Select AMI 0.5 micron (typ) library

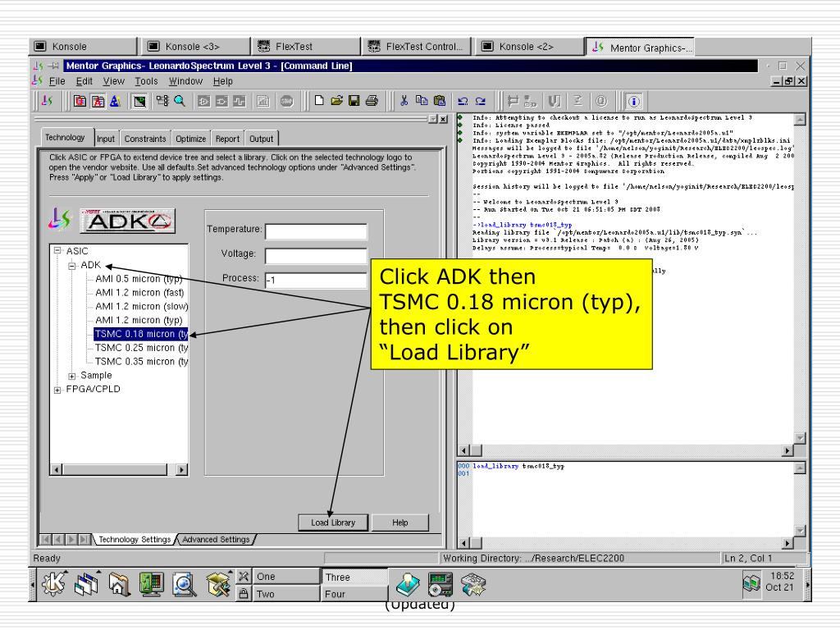(139, 279)
